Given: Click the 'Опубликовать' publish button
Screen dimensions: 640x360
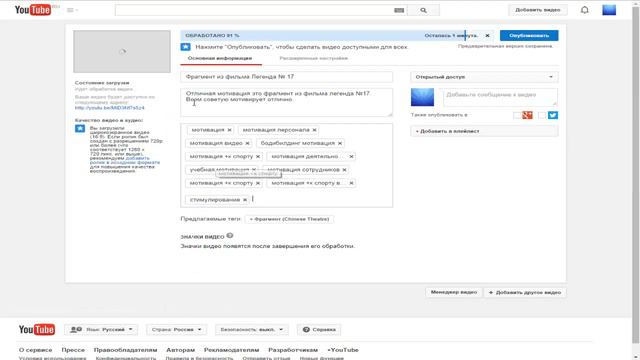Looking at the screenshot, I should pos(529,36).
